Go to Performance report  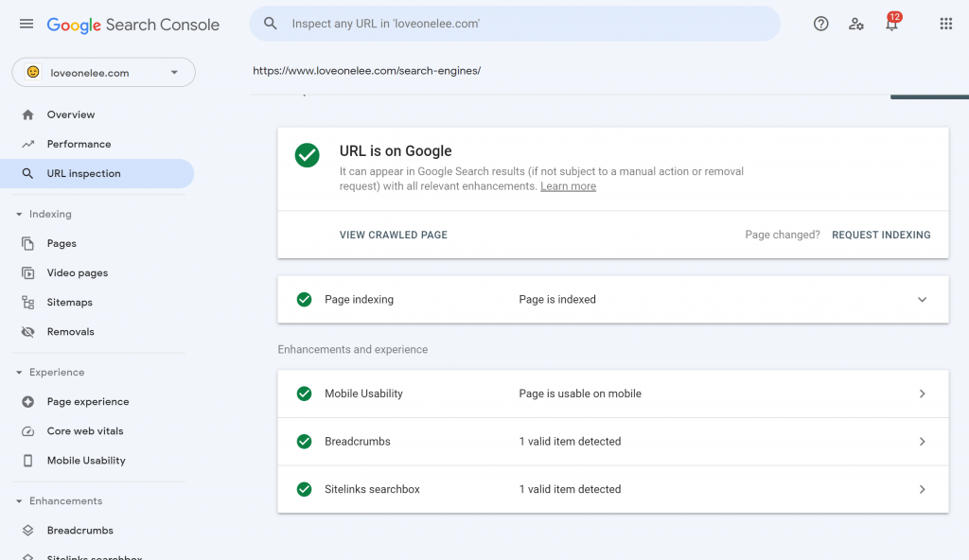[79, 144]
